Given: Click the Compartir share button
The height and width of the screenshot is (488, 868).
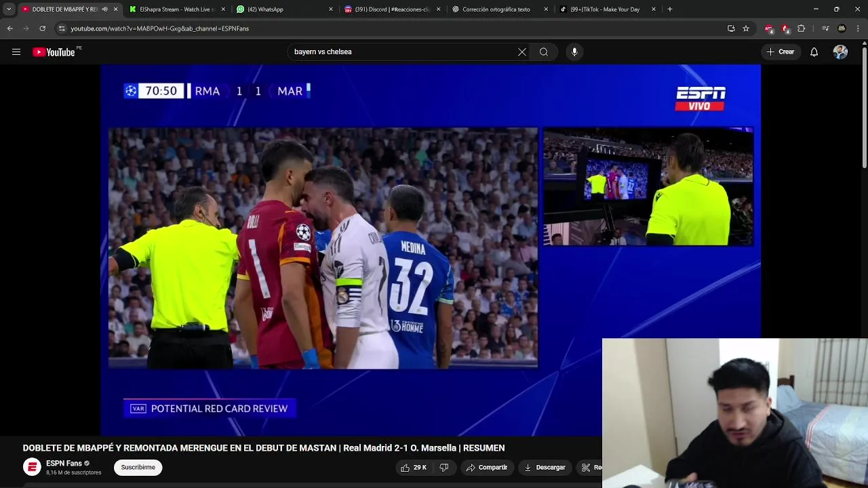Looking at the screenshot, I should coord(487,468).
